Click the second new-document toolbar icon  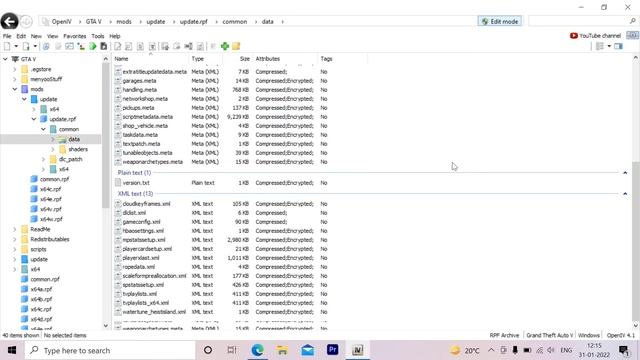[26, 47]
